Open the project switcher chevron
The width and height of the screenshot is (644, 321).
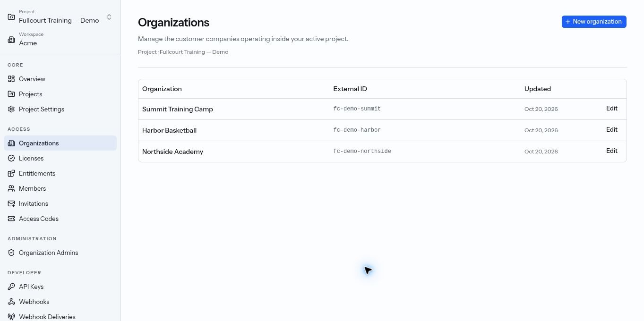[109, 17]
